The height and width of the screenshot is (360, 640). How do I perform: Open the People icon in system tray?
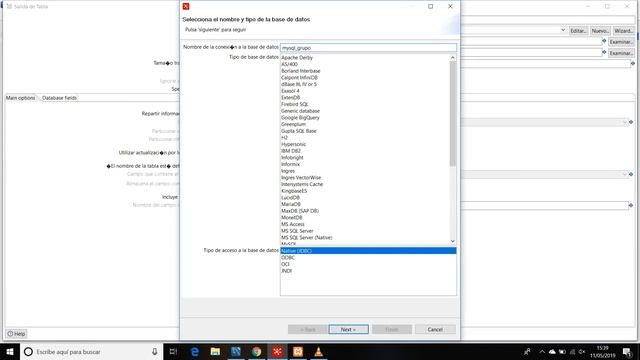point(527,351)
